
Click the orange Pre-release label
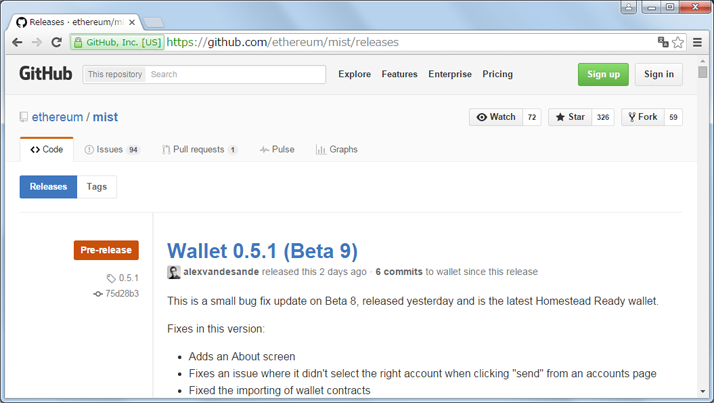106,250
